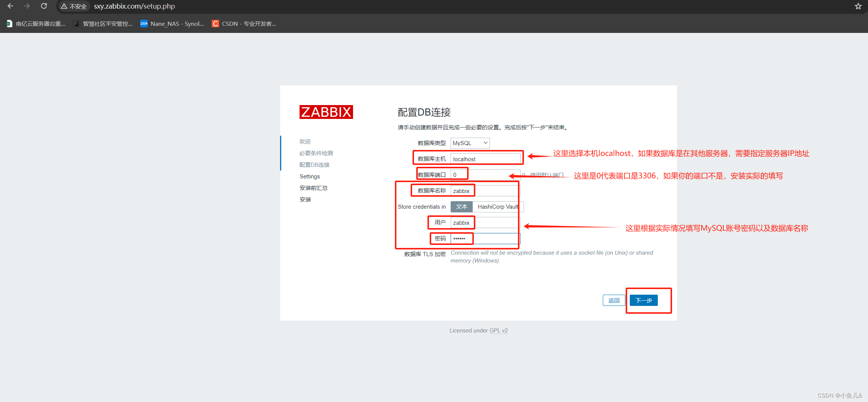The image size is (868, 402).
Task: Reload the page with the refresh icon
Action: [x=44, y=6]
